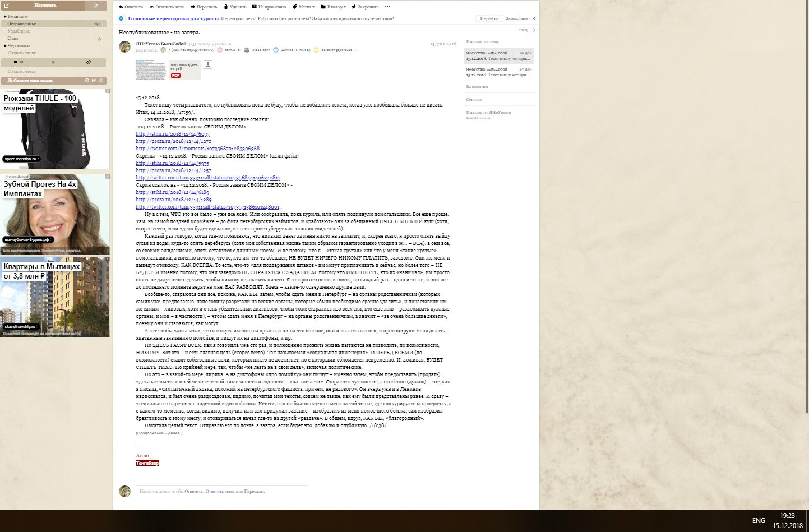Click sender name ЯНеУстаю БытьСобой
The width and height of the screenshot is (809, 532).
161,44
